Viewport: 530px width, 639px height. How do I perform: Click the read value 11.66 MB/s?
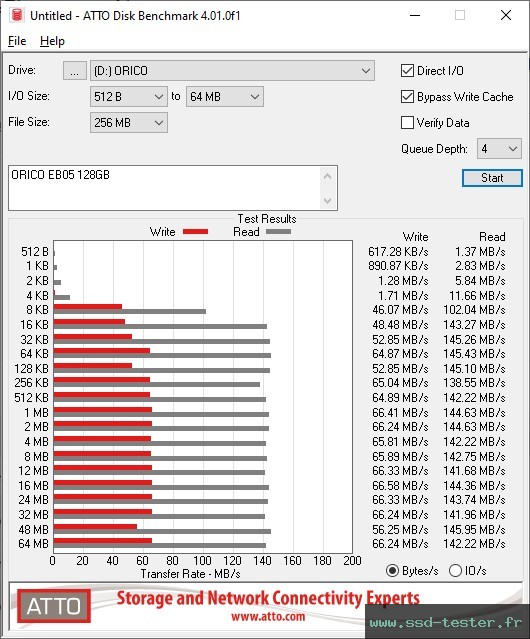477,295
